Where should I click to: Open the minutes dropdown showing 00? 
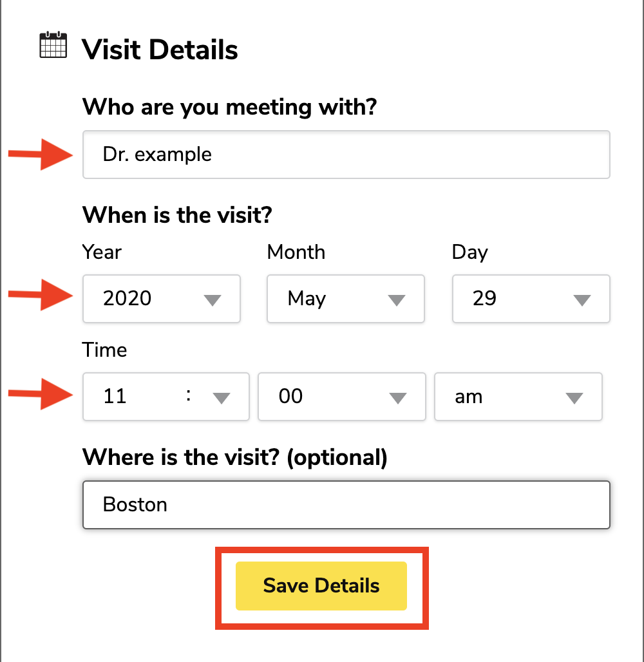coord(342,397)
